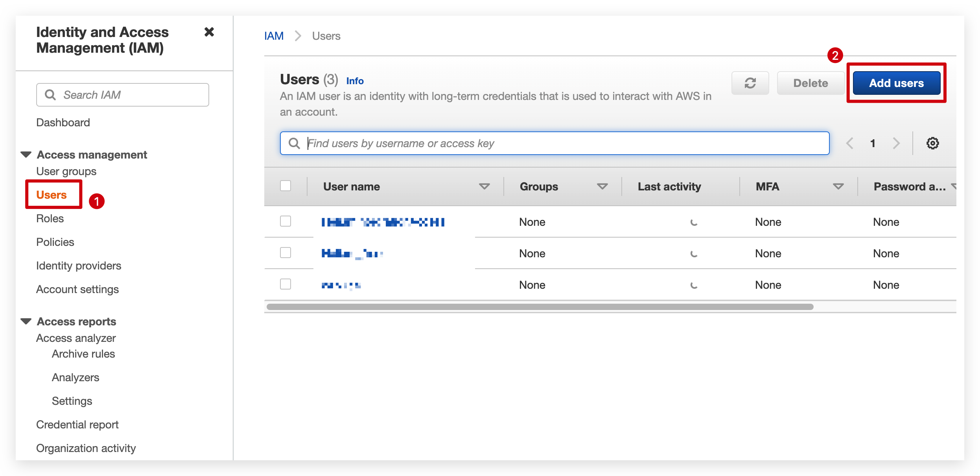This screenshot has width=980, height=476.
Task: Focus the Find users search field
Action: click(554, 143)
